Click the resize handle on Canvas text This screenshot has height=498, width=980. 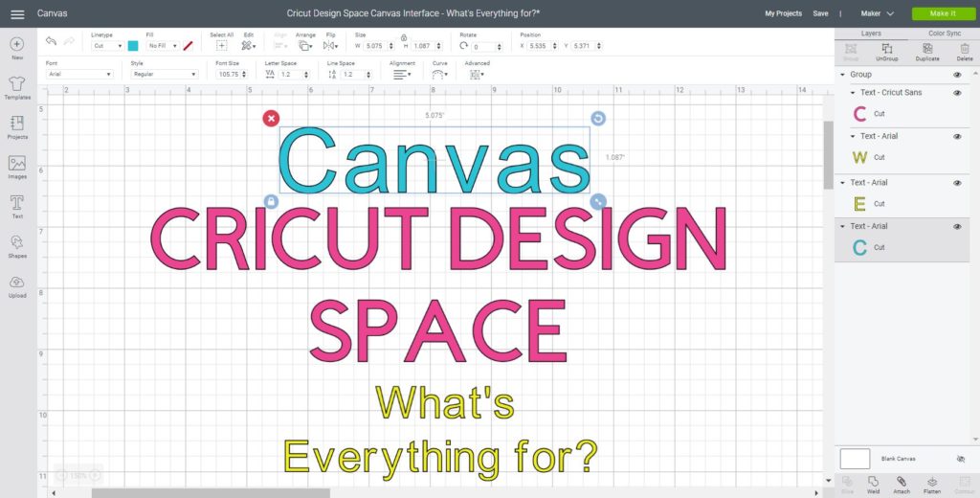click(x=598, y=201)
